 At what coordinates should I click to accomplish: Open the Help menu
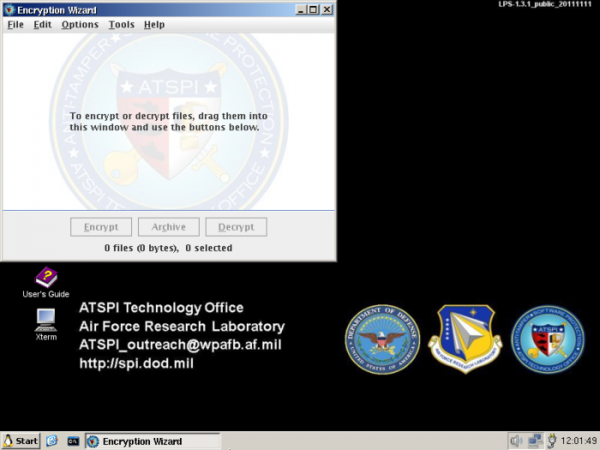tap(154, 24)
